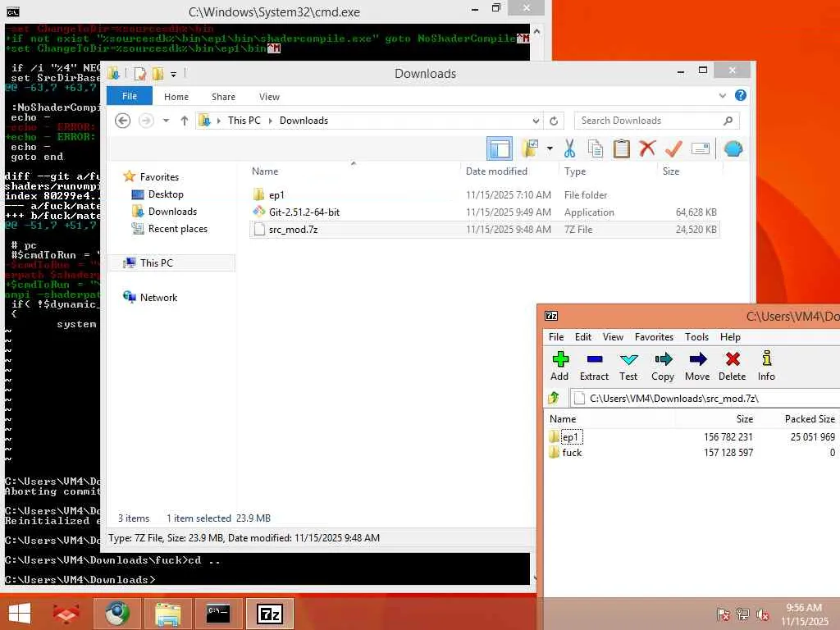Open the 7-Zip Favorites menu
This screenshot has height=630, width=840.
[x=654, y=337]
